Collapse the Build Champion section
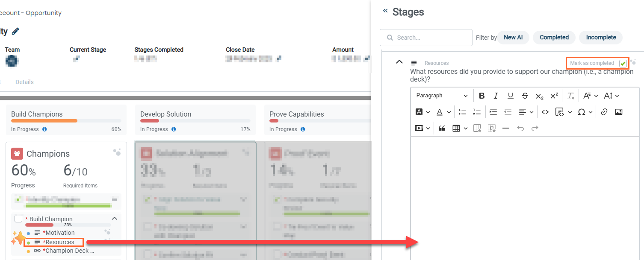Image resolution: width=644 pixels, height=260 pixels. coord(114,218)
